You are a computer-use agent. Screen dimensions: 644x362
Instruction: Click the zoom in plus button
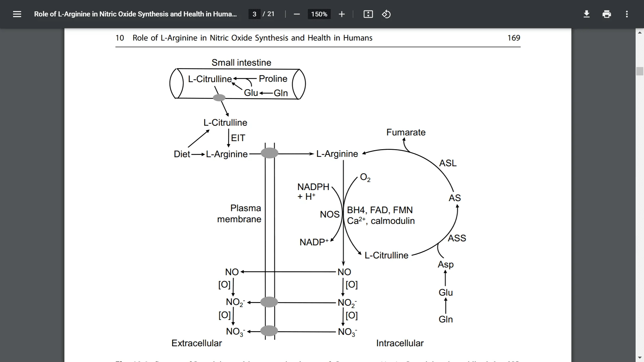tap(341, 14)
